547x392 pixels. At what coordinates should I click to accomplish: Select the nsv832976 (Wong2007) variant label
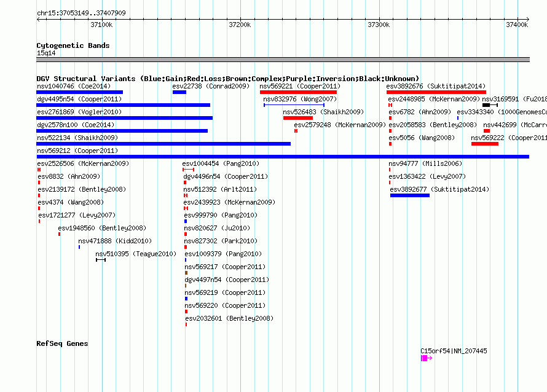pos(300,99)
